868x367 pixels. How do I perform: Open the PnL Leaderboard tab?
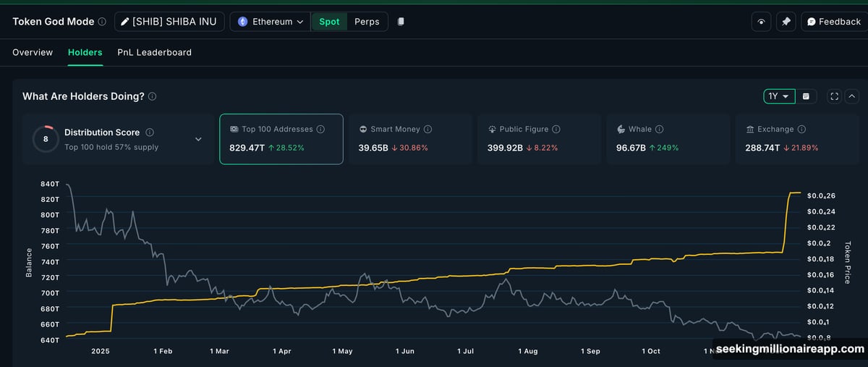[155, 52]
